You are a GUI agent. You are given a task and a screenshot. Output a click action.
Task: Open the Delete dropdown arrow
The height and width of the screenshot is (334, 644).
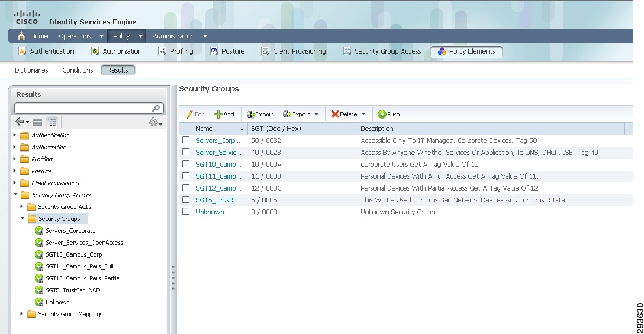pyautogui.click(x=364, y=114)
